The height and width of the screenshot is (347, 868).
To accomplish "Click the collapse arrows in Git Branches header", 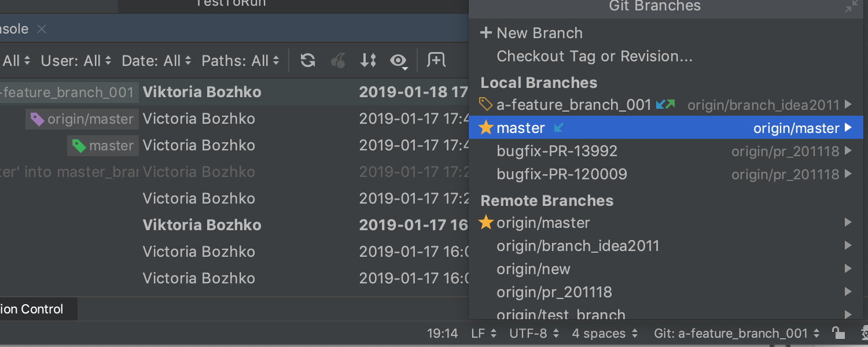I will coord(852,7).
